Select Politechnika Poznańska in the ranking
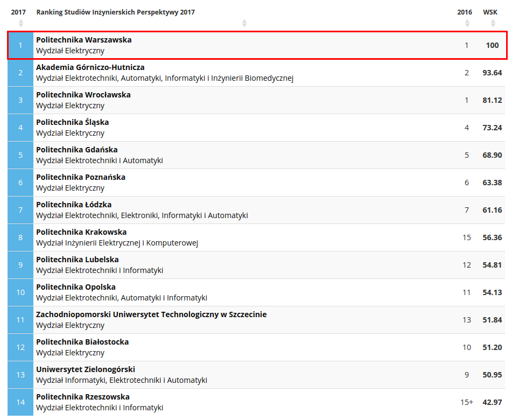The height and width of the screenshot is (420, 512). click(x=81, y=177)
